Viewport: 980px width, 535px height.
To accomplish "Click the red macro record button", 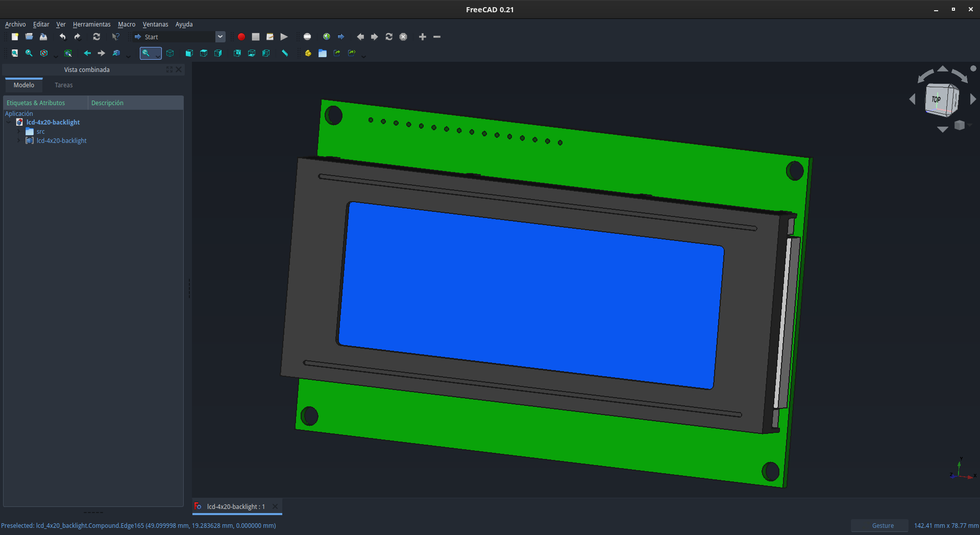I will click(241, 37).
